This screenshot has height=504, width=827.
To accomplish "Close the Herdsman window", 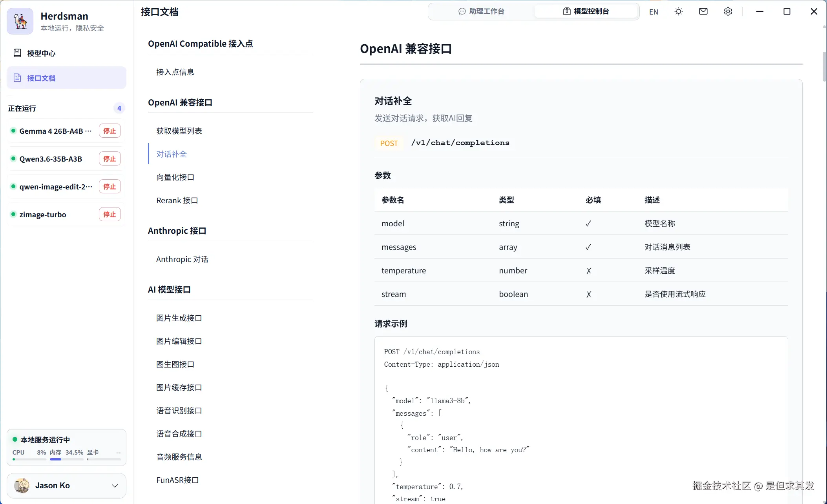I will click(x=814, y=12).
